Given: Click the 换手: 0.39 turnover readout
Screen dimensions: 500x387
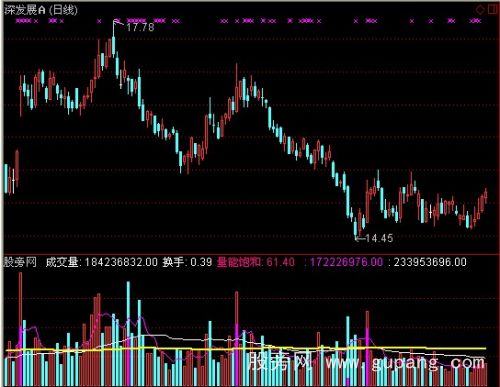Looking at the screenshot, I should coord(187,262).
